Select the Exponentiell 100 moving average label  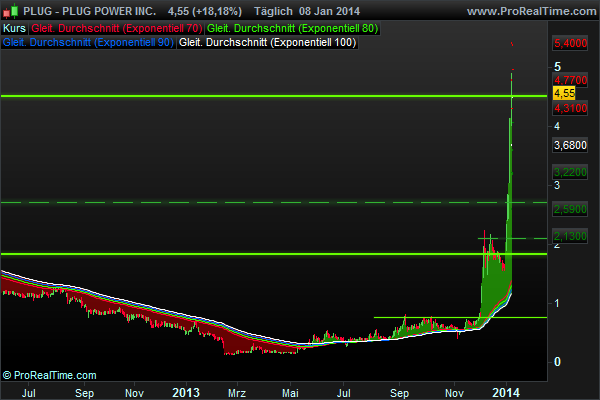click(267, 42)
